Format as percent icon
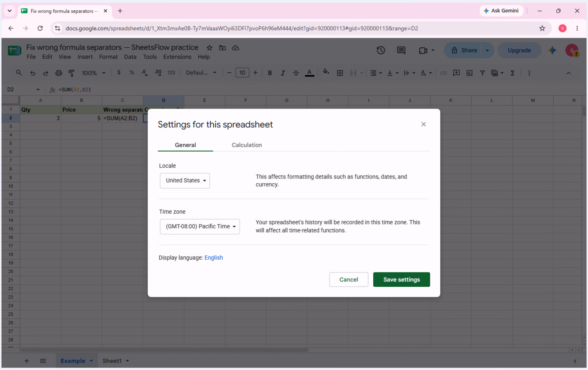Screen dimensions: 588x370 (x=132, y=73)
